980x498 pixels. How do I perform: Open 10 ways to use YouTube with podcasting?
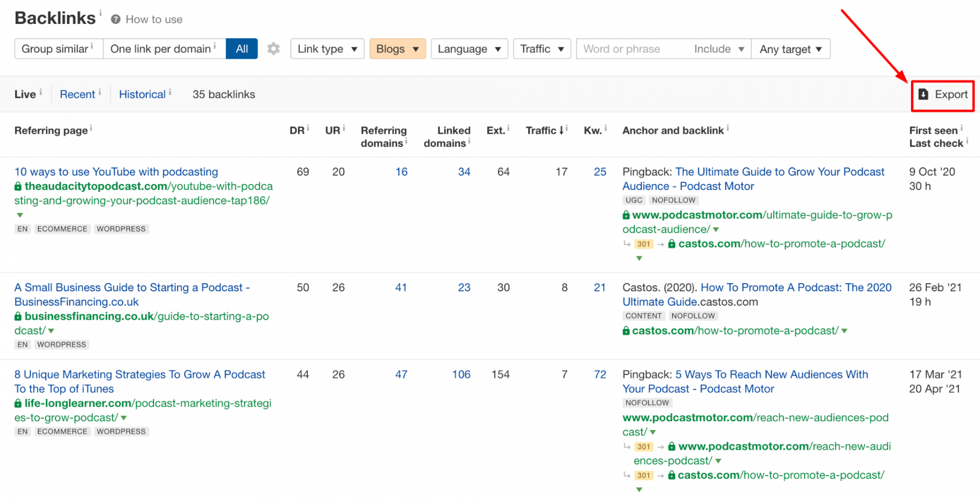116,172
